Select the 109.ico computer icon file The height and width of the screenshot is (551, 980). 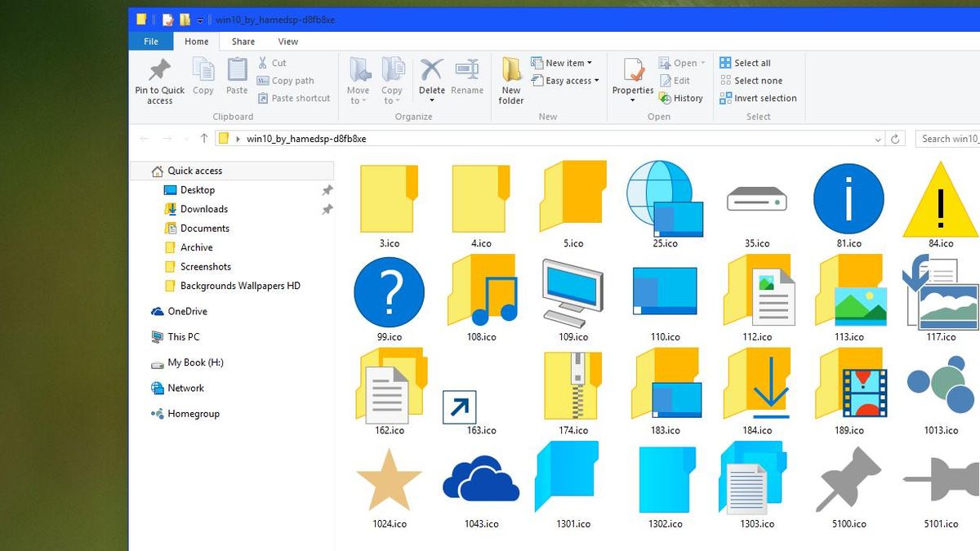(572, 298)
